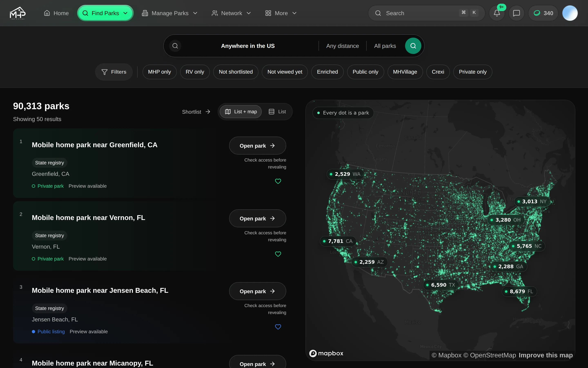The image size is (588, 368).
Task: Select the 2,529 WA map marker
Action: (x=345, y=174)
